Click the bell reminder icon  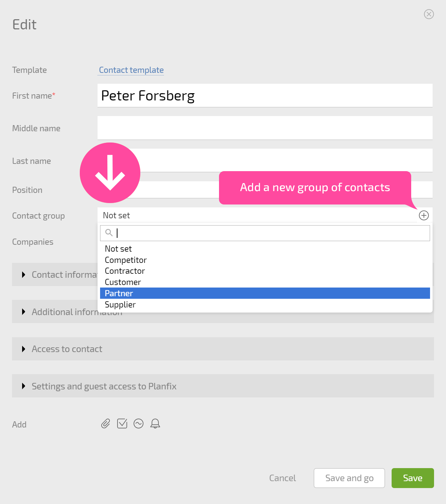[x=155, y=424]
